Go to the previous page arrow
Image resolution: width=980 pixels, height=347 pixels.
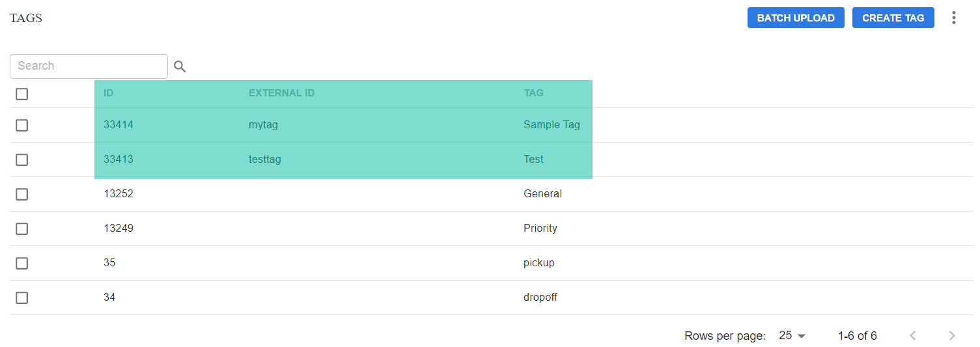click(x=913, y=336)
